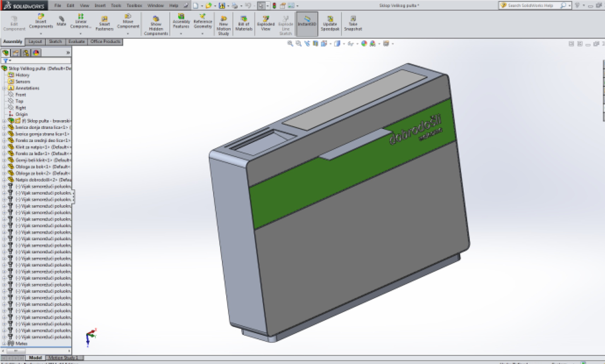Click Take Snapshot icon
Screen dimensions: 605x364
click(x=353, y=23)
